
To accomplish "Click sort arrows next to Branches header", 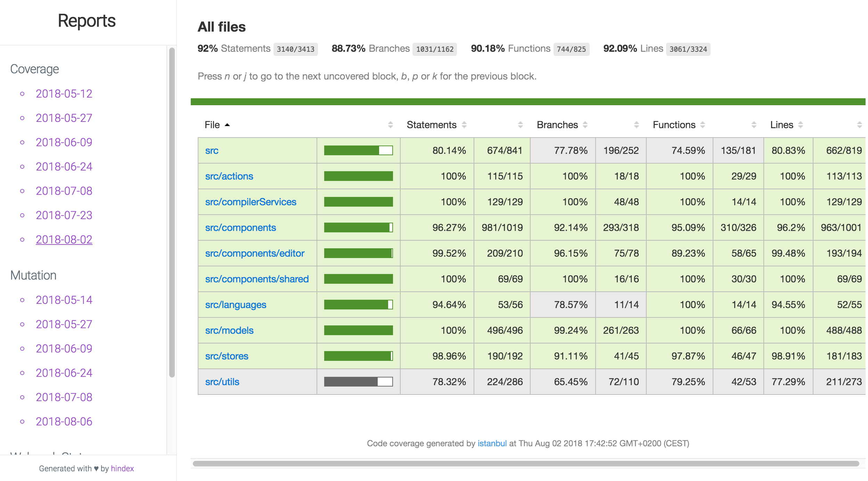I will [x=585, y=125].
